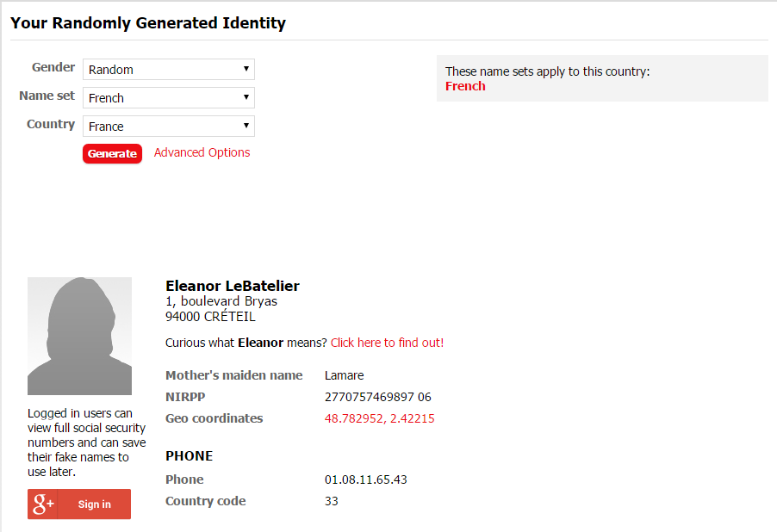The width and height of the screenshot is (777, 532).
Task: Click the Gender dropdown arrow
Action: 246,69
